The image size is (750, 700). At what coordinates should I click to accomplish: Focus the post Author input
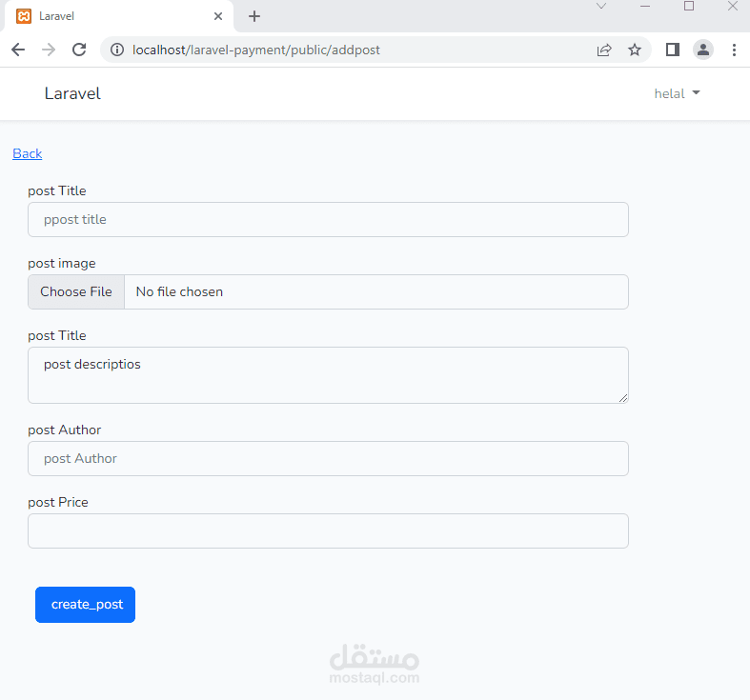pyautogui.click(x=328, y=458)
